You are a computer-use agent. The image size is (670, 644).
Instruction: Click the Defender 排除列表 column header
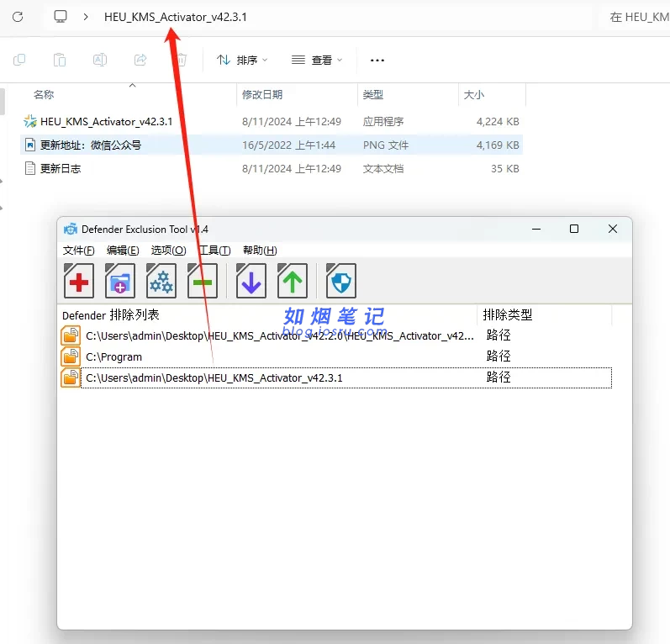(x=111, y=315)
